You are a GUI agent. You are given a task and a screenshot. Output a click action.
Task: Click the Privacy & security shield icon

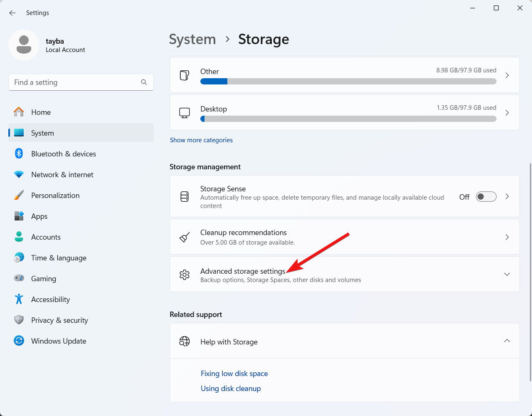point(19,320)
